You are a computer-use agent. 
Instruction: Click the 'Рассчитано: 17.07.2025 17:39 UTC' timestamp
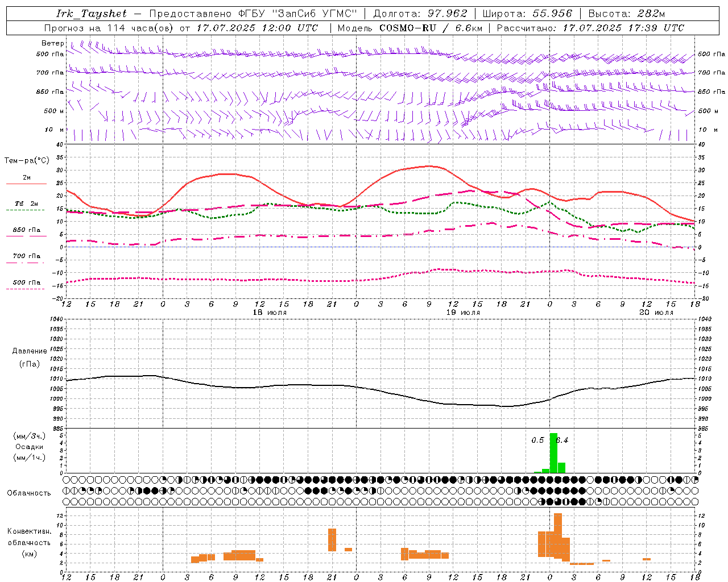(x=590, y=28)
